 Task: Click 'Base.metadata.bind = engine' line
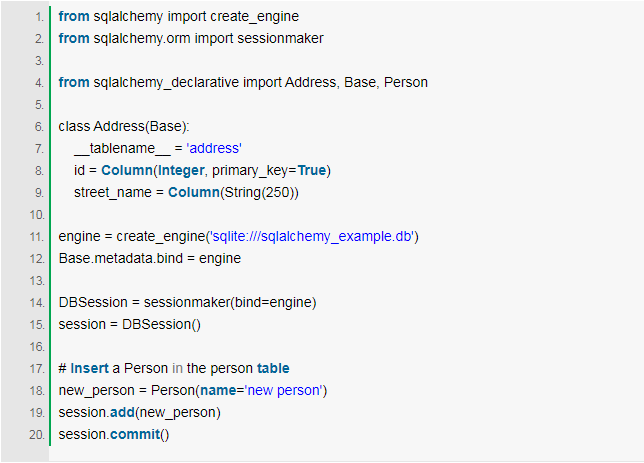149,258
